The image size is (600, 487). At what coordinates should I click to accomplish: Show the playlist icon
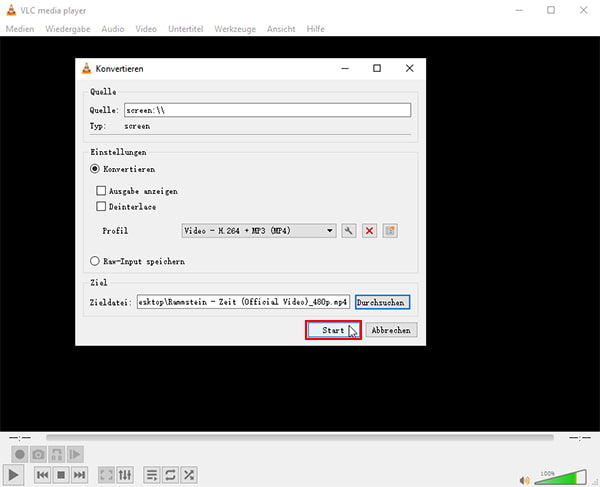click(x=152, y=475)
